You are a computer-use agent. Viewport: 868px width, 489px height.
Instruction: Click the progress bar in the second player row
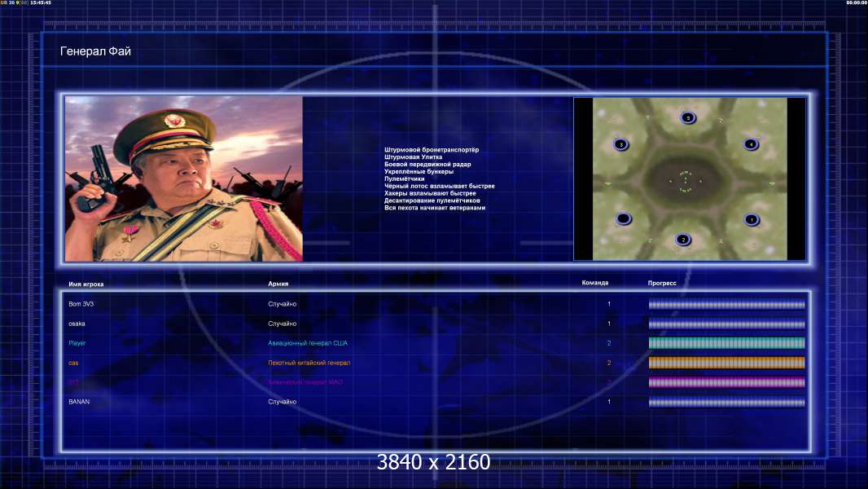pos(726,324)
